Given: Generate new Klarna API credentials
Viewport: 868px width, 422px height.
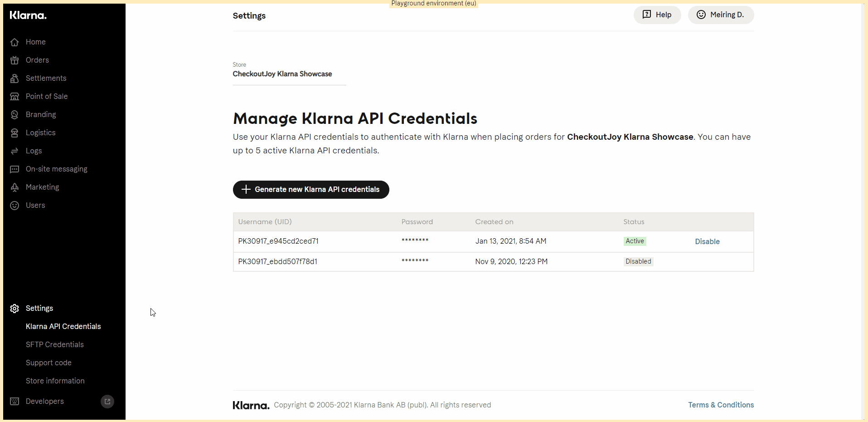Looking at the screenshot, I should pos(311,189).
